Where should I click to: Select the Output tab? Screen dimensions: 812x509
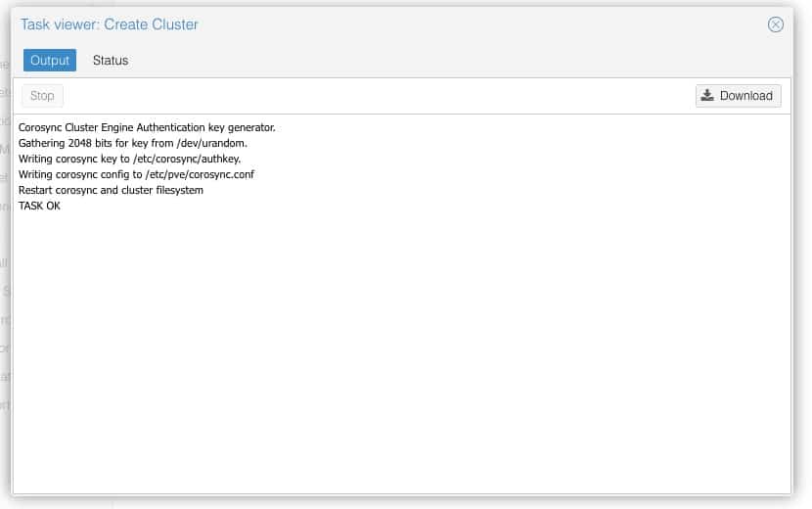point(50,61)
